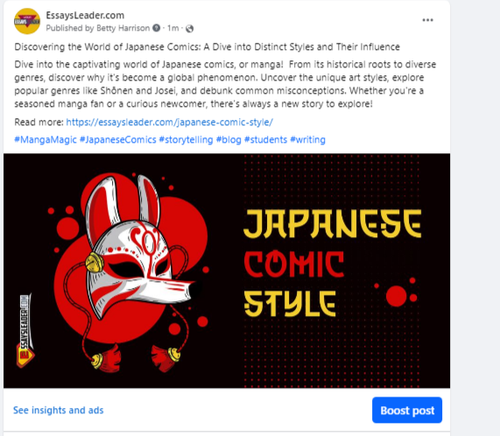
Task: Click the EssaysLeader.com profile picture
Action: coord(27,21)
